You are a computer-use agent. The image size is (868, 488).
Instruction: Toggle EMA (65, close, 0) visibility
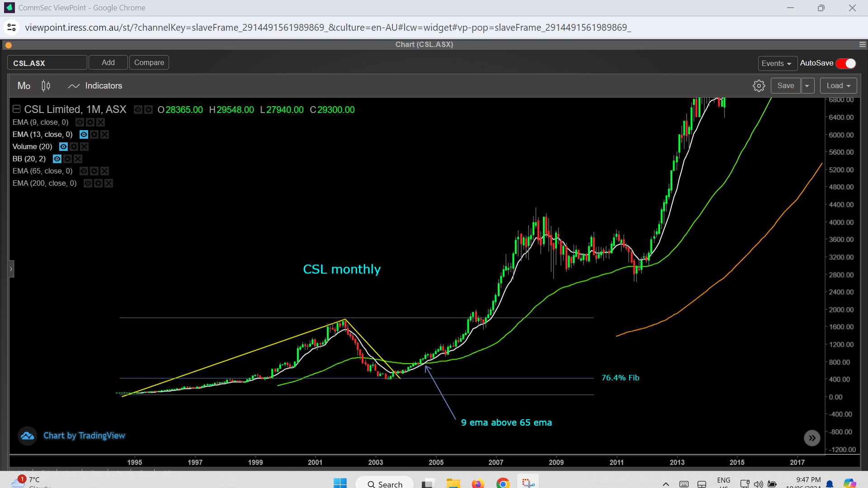click(84, 171)
